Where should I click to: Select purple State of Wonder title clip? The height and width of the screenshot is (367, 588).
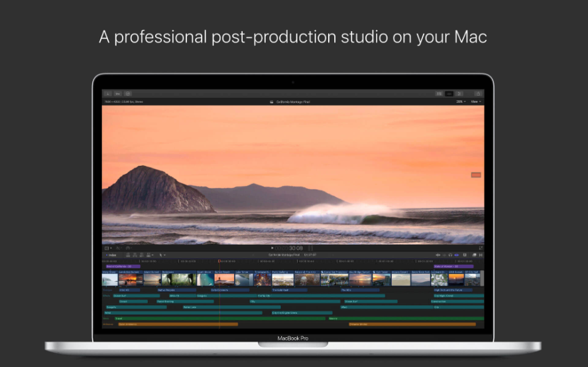pyautogui.click(x=453, y=266)
